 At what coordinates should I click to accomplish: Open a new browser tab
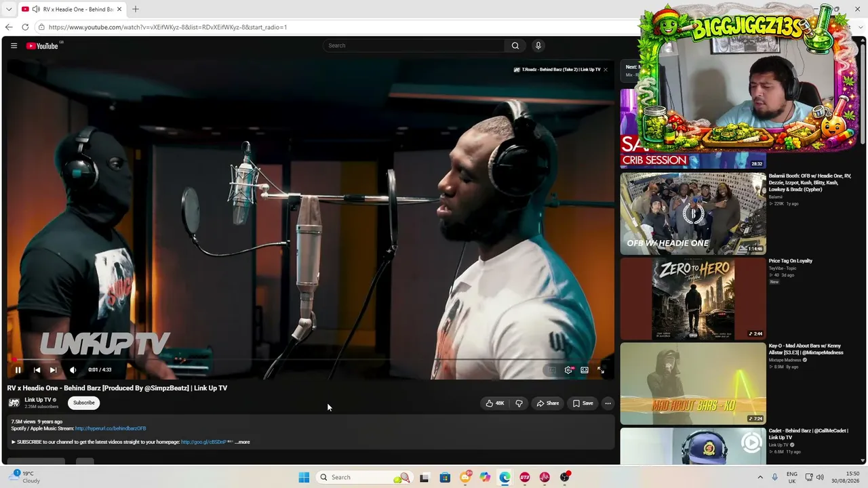click(136, 9)
